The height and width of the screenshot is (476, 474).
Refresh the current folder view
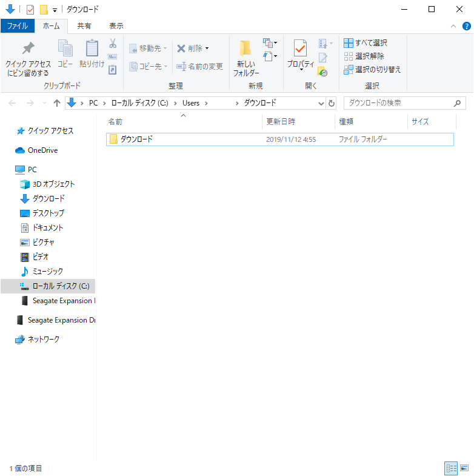[x=332, y=103]
